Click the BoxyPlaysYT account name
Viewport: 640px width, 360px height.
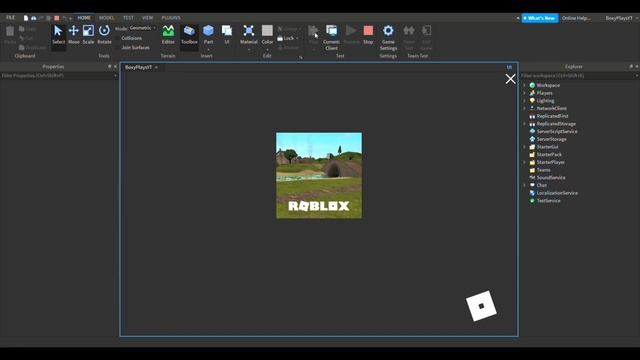tap(619, 18)
